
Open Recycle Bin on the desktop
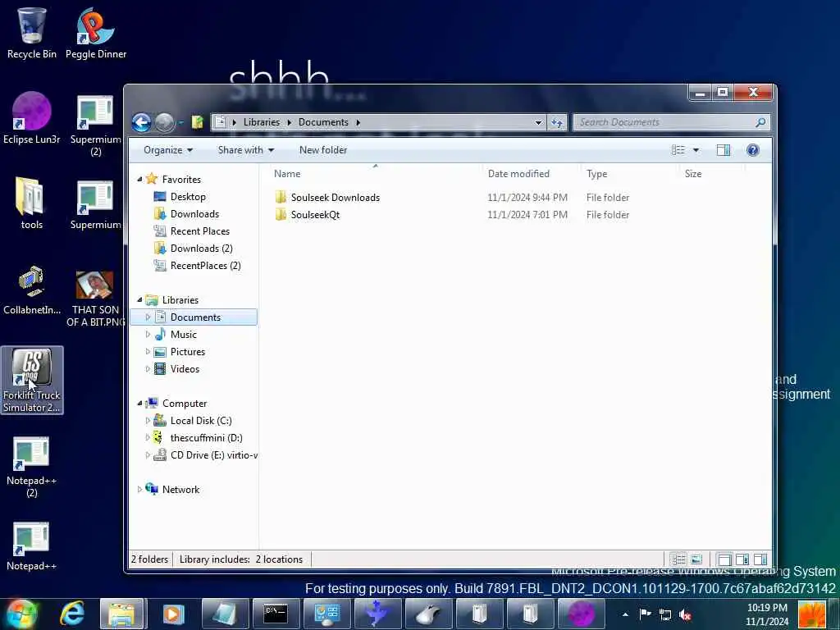32,33
